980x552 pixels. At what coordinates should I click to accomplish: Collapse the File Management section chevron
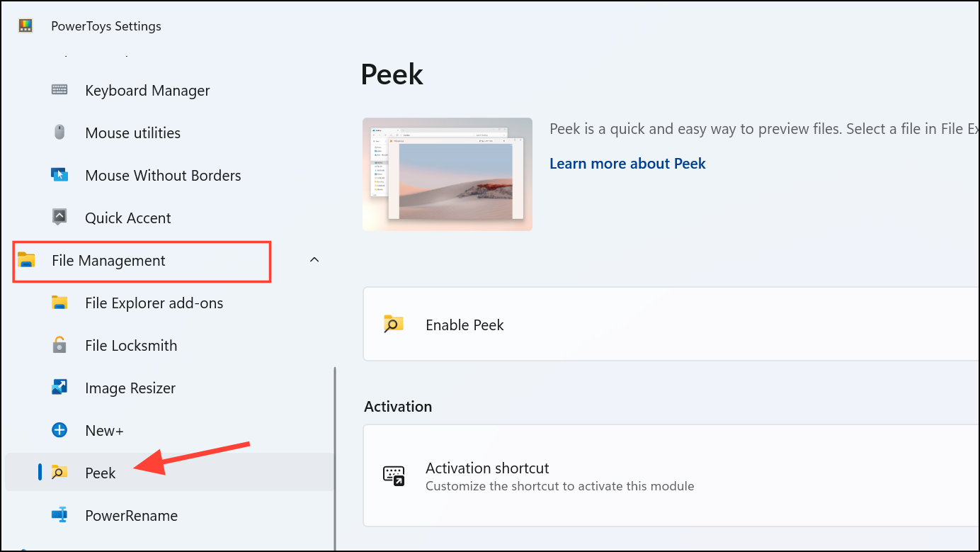click(314, 259)
